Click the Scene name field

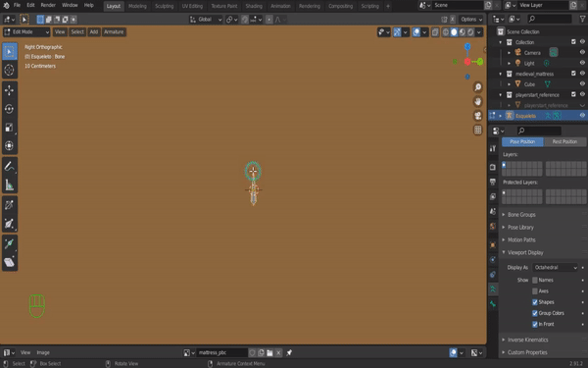[x=458, y=5]
